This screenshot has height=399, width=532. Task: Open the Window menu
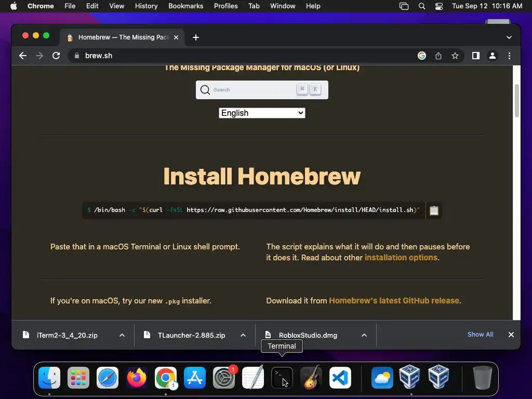(283, 6)
